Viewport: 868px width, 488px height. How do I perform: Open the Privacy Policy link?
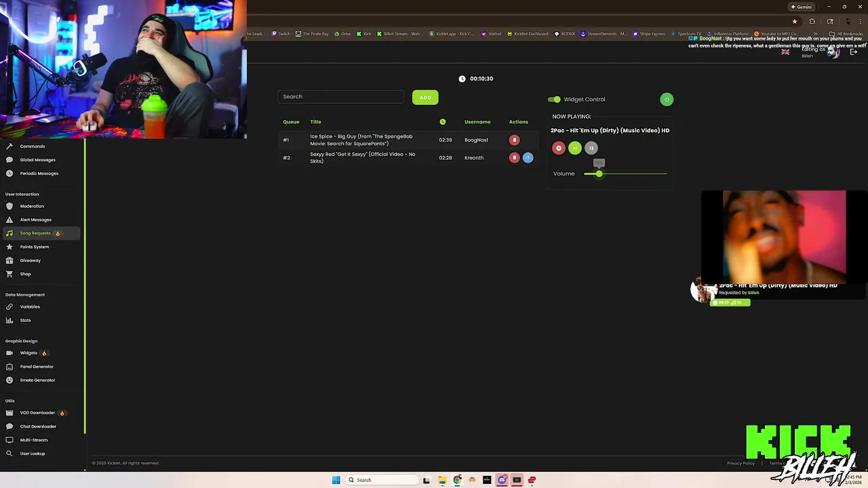click(741, 464)
